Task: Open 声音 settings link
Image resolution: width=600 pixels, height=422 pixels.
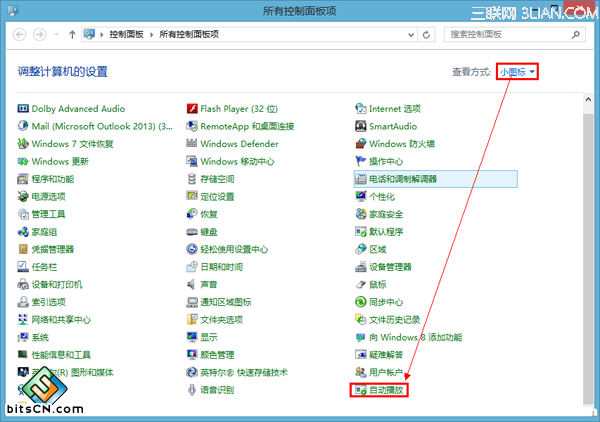Action: [x=209, y=284]
